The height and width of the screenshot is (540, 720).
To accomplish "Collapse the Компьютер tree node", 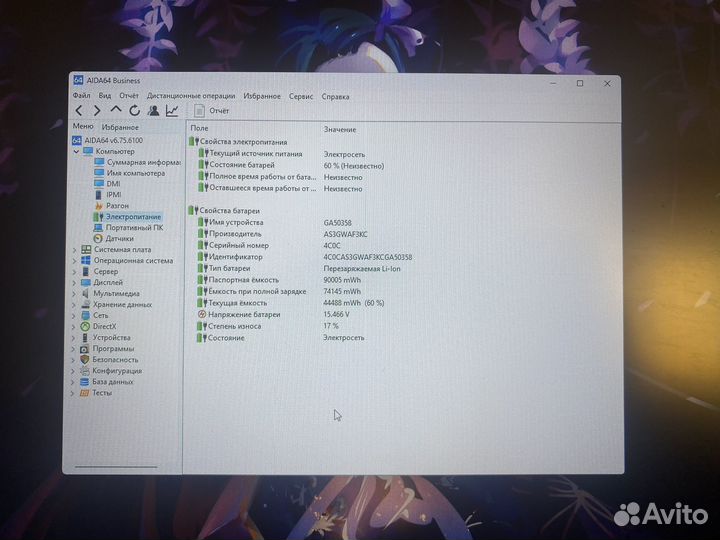I will coord(76,151).
